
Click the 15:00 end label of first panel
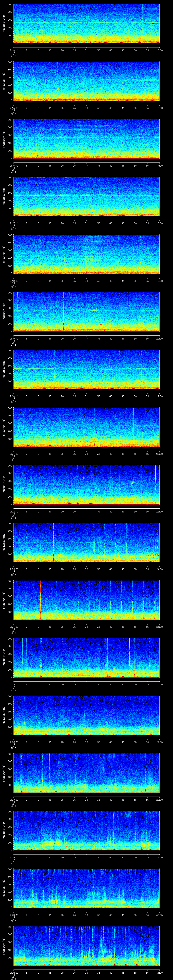(x=159, y=50)
